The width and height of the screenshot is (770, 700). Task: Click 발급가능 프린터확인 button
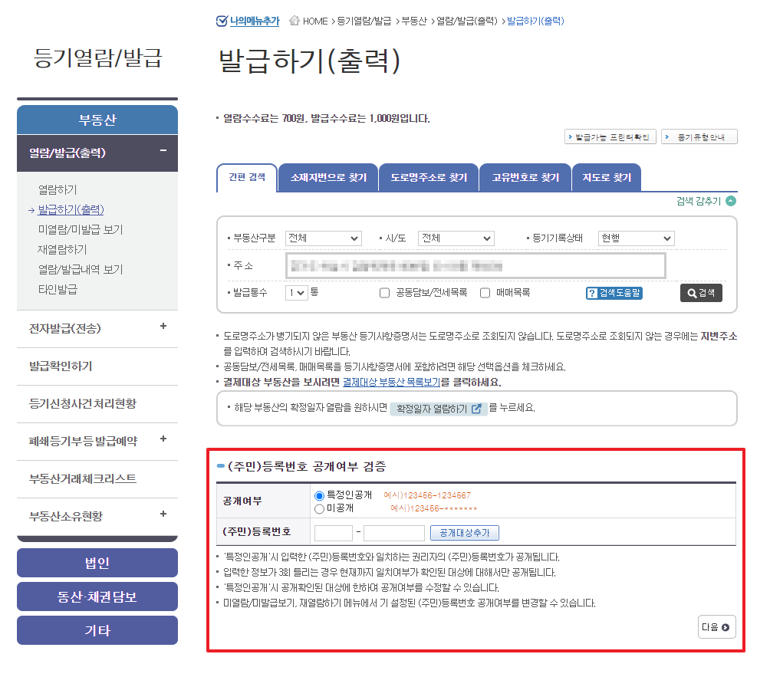tap(610, 137)
